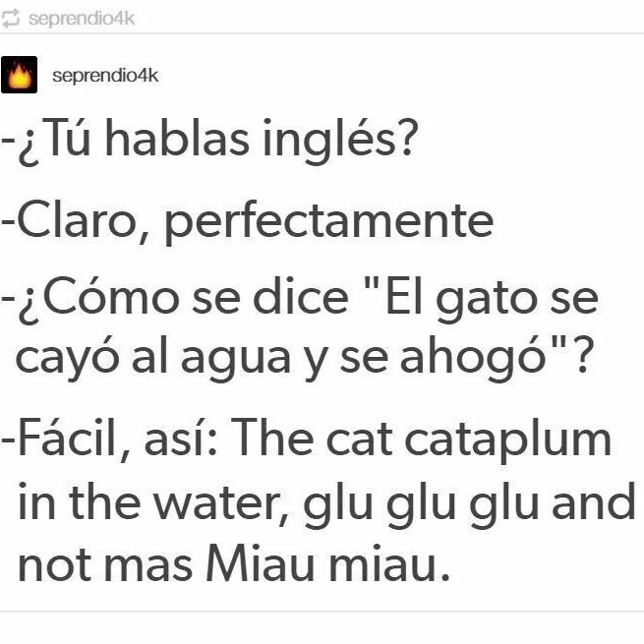Click the final lowercase "miau."
This screenshot has height=644, width=644.
(389, 563)
